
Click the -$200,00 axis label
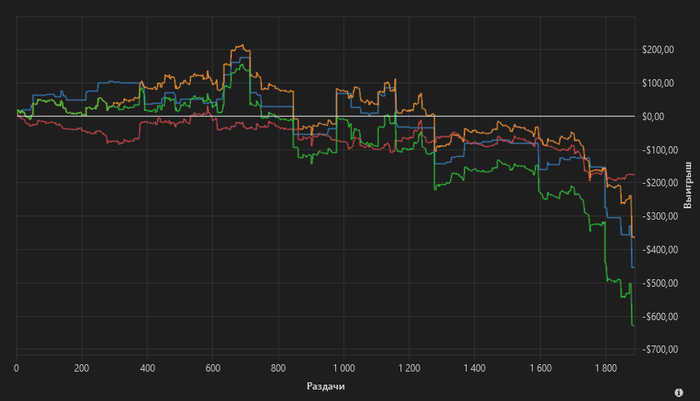tap(658, 183)
